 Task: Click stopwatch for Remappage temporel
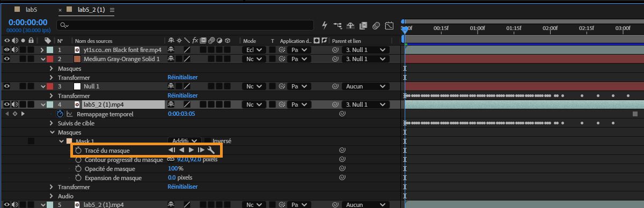60,114
